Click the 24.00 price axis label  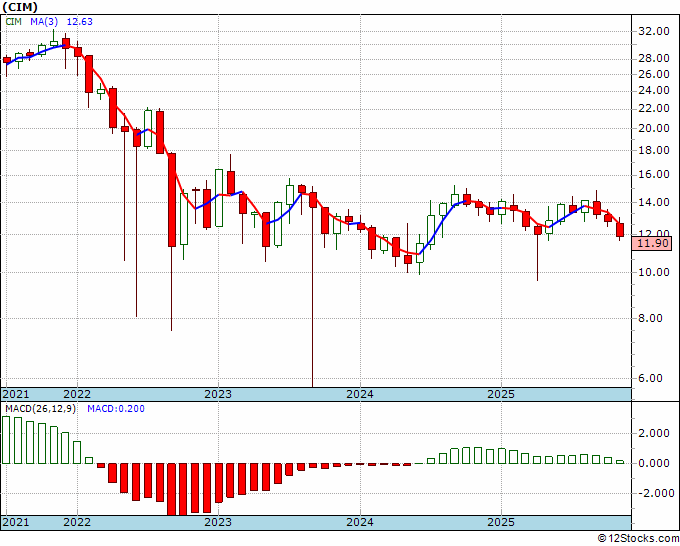click(654, 91)
